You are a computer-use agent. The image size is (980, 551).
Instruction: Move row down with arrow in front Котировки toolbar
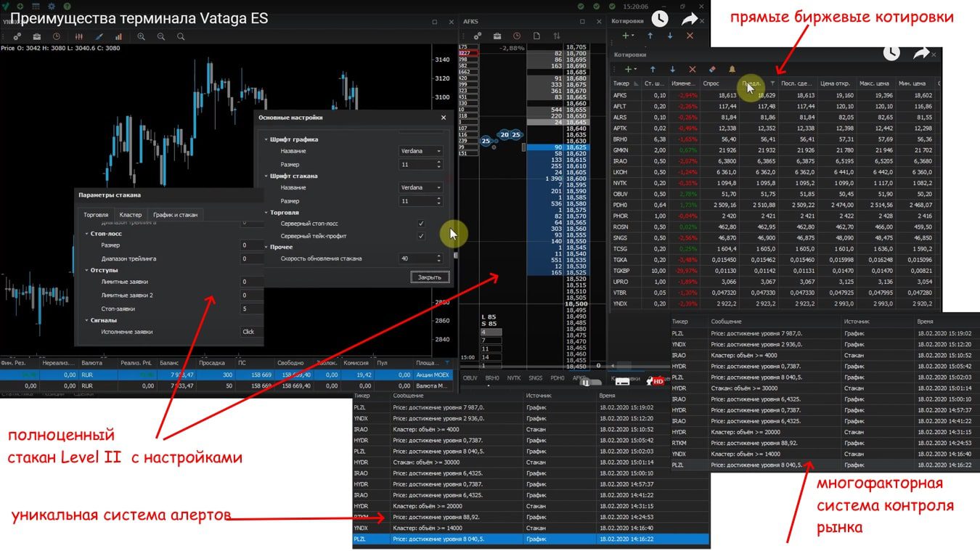point(672,70)
